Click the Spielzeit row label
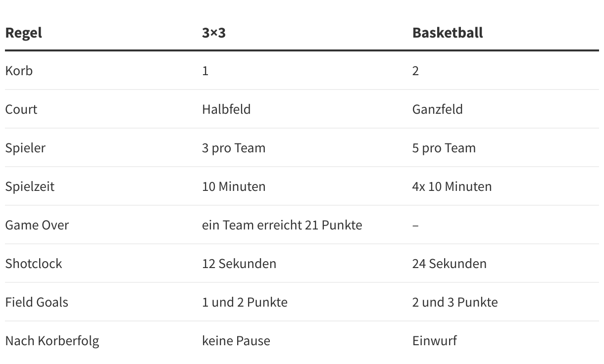Screen dimensions: 604x364 [x=30, y=186]
